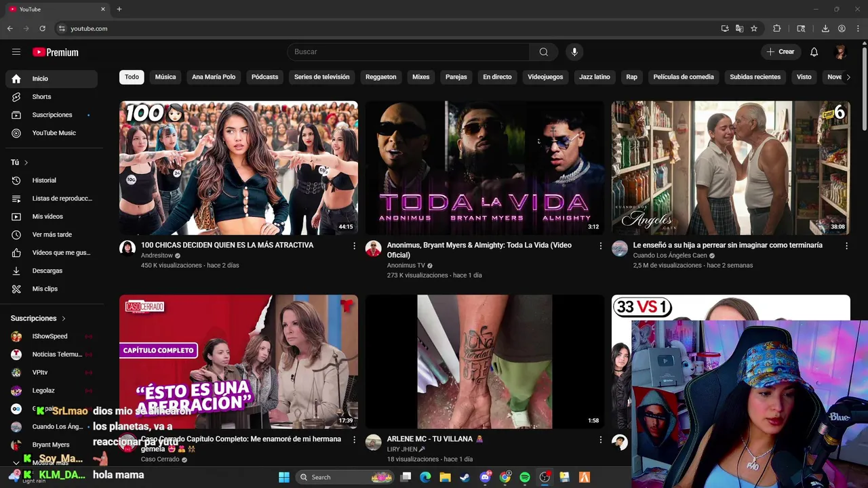Open the account avatar menu

[840, 52]
